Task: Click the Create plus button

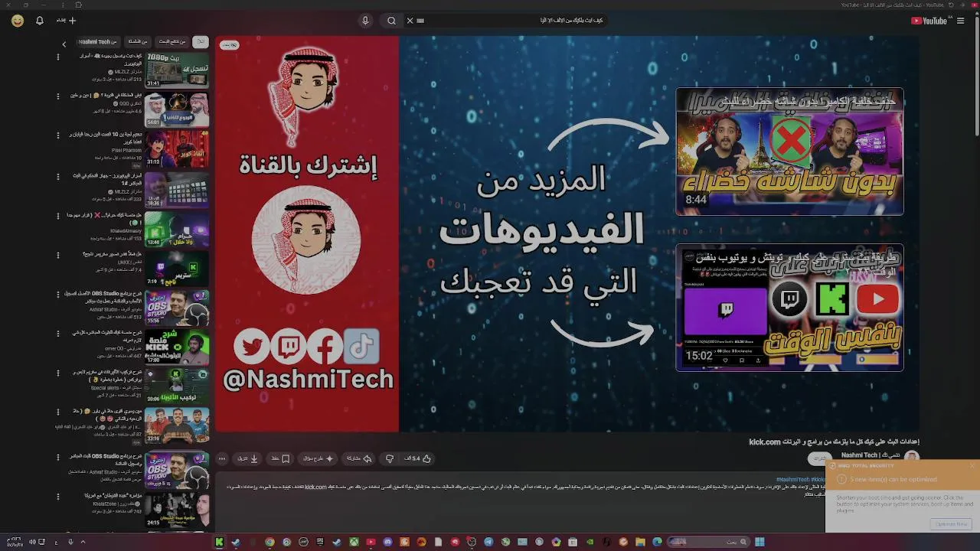Action: tap(67, 21)
